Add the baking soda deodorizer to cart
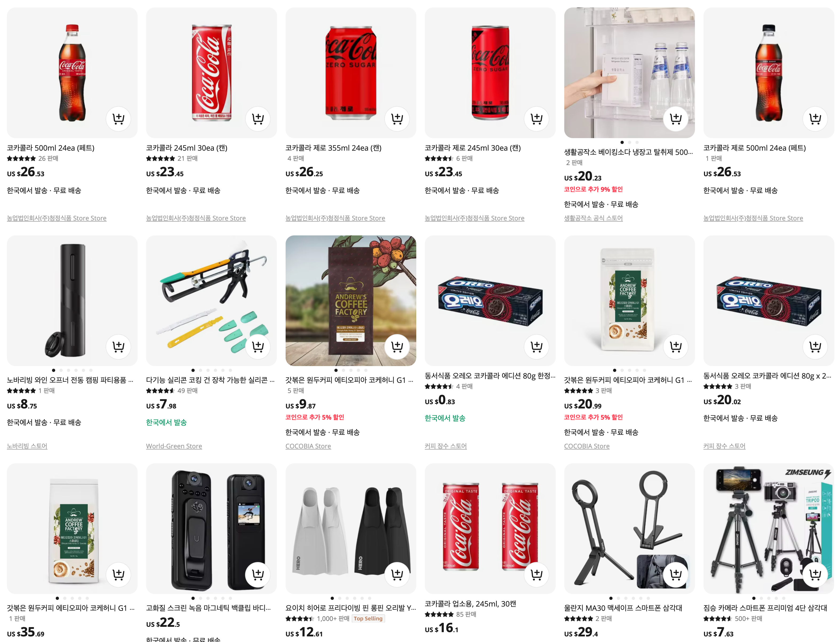The width and height of the screenshot is (840, 642). pyautogui.click(x=676, y=118)
